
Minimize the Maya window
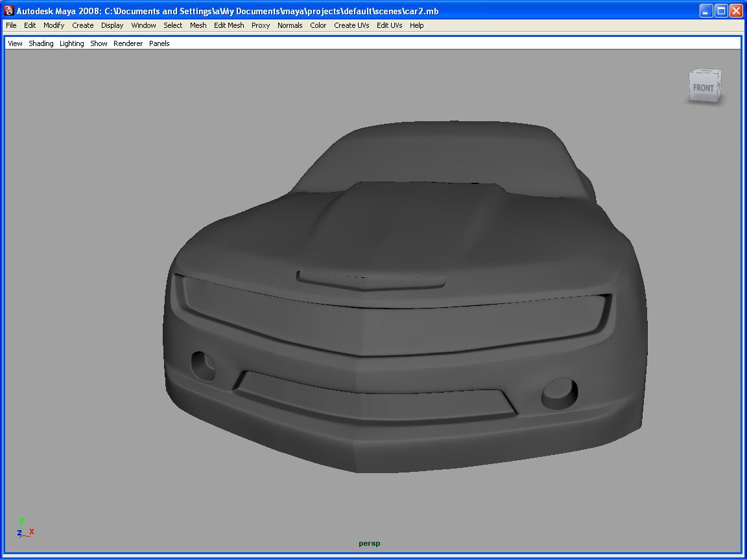point(706,10)
